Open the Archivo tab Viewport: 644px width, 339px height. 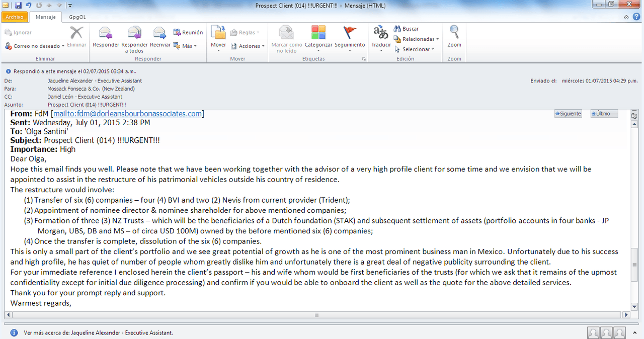tap(14, 17)
